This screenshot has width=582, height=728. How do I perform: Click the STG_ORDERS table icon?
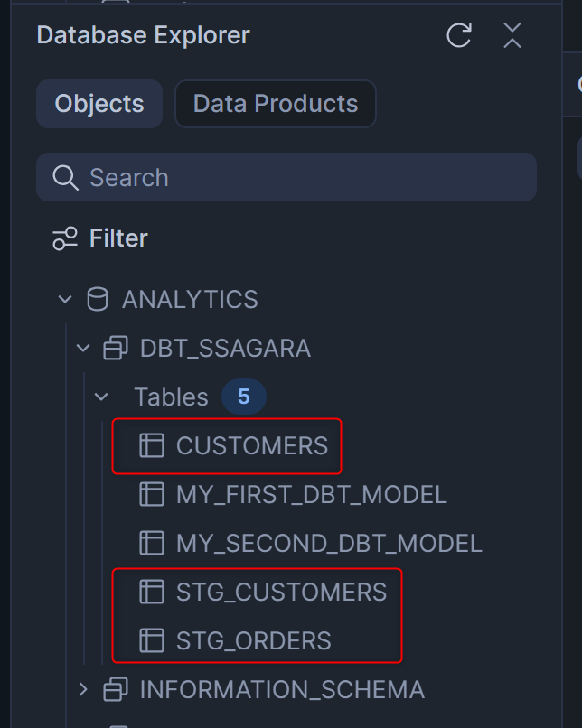[x=151, y=640]
